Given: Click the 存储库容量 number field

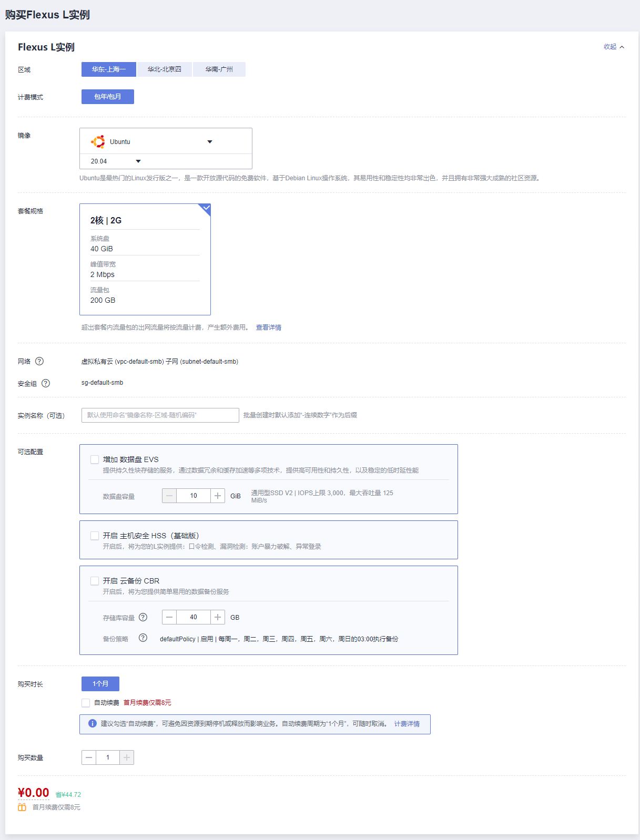Looking at the screenshot, I should [x=194, y=617].
